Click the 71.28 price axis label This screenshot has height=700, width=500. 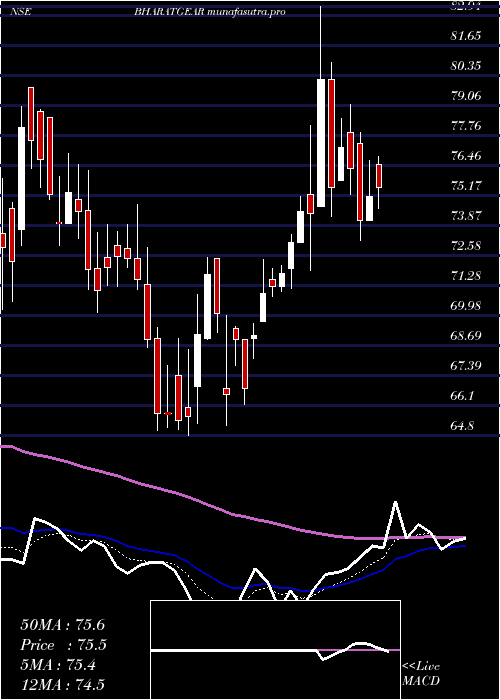pyautogui.click(x=466, y=275)
